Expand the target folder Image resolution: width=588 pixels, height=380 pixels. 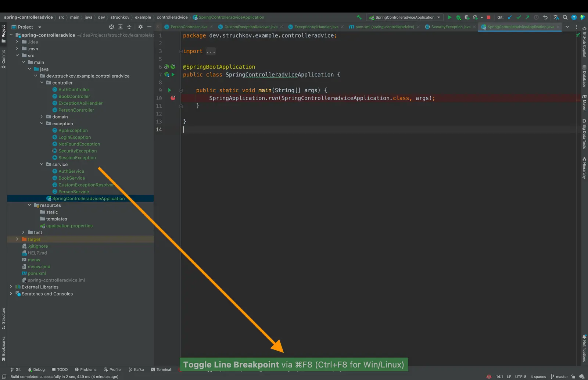(x=17, y=239)
